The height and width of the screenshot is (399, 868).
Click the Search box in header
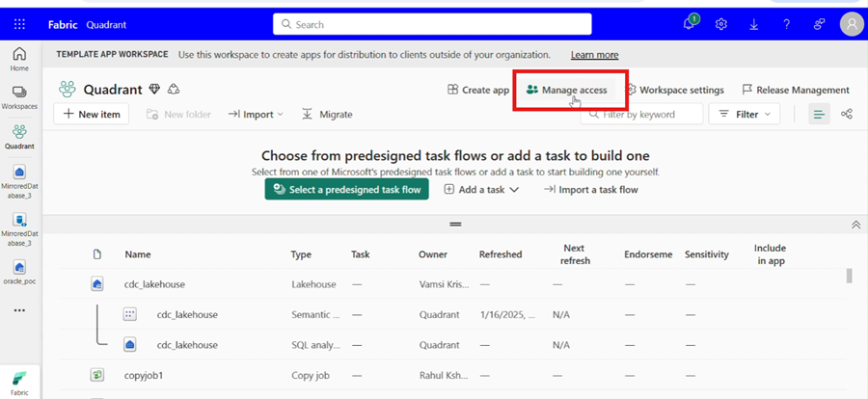tap(432, 24)
